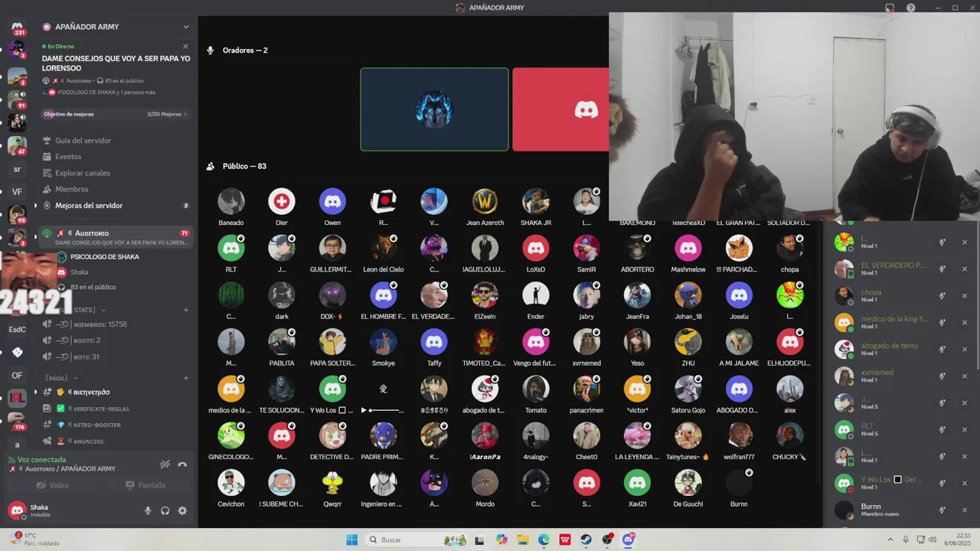Screen dimensions: 980x551
Task: Invite xvrnemed to speak via microphone icon
Action: point(942,377)
